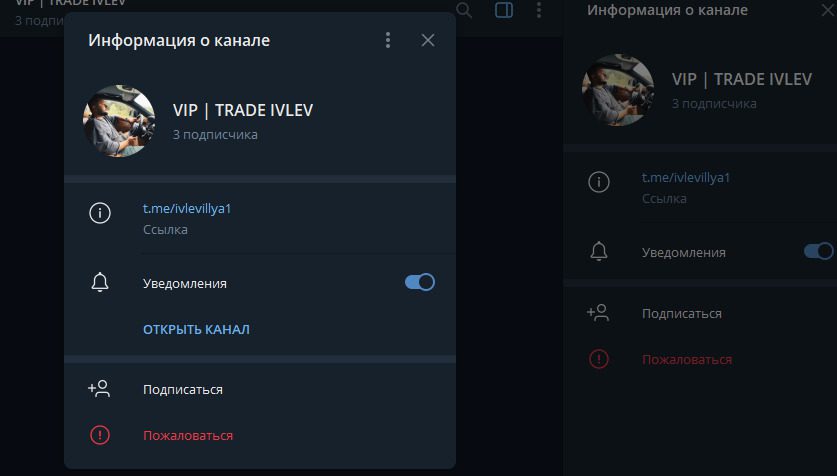This screenshot has width=837, height=476.
Task: Click the channel avatar in the right sidebar
Action: [618, 90]
